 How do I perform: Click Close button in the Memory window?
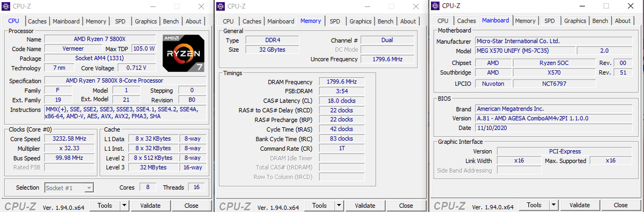[x=406, y=205]
